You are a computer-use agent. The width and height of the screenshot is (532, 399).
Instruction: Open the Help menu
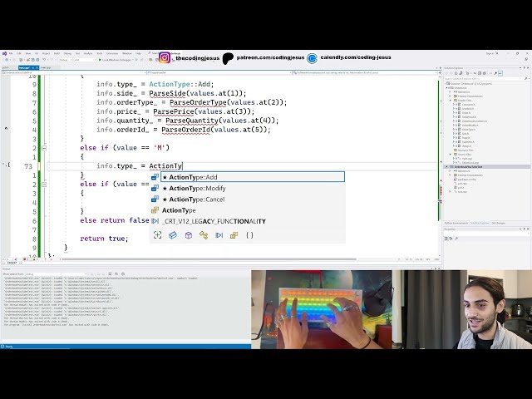138,53
